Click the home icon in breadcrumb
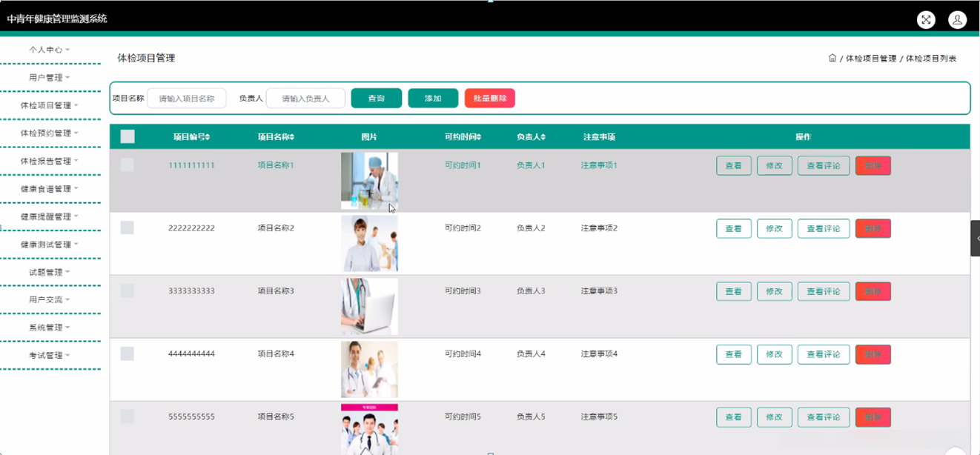The height and width of the screenshot is (455, 980). (832, 58)
